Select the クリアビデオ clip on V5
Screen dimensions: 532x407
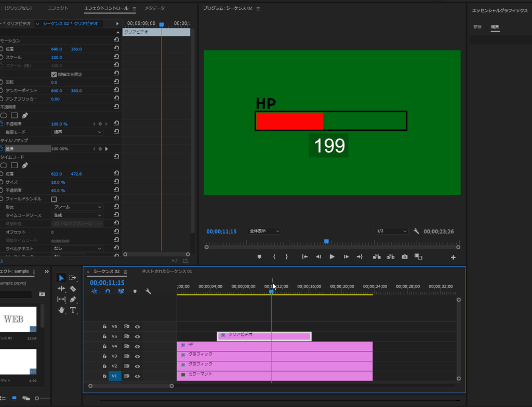[x=264, y=336]
